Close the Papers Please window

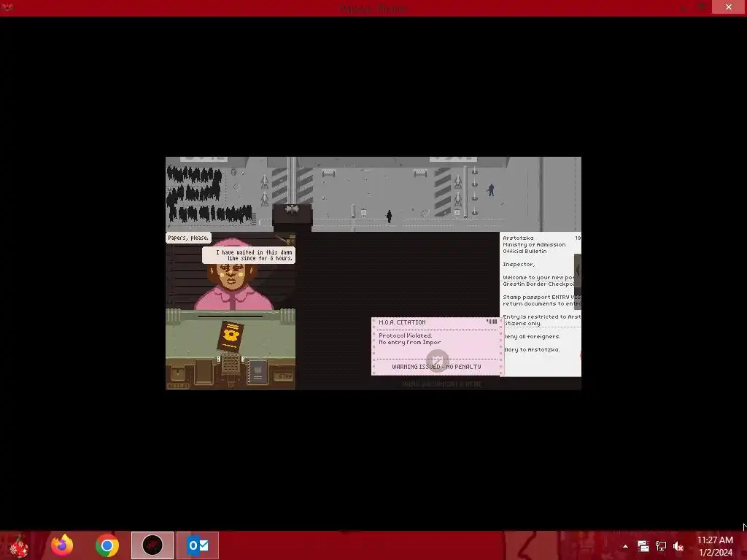pyautogui.click(x=729, y=7)
